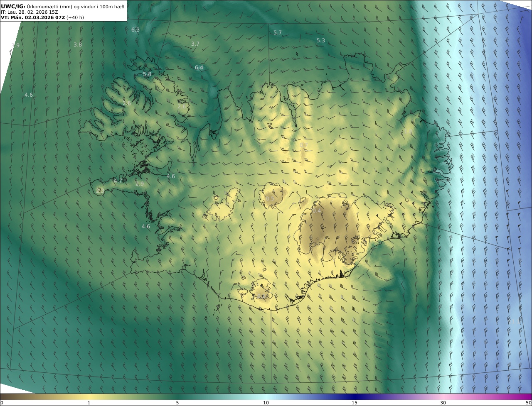
Task: Click the valid time 'VT: Mán. 02.03.2026 07Z'
Action: 32,18
